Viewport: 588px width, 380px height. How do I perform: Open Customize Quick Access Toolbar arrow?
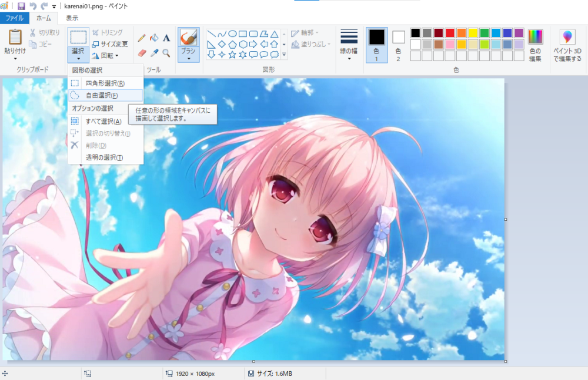[54, 6]
